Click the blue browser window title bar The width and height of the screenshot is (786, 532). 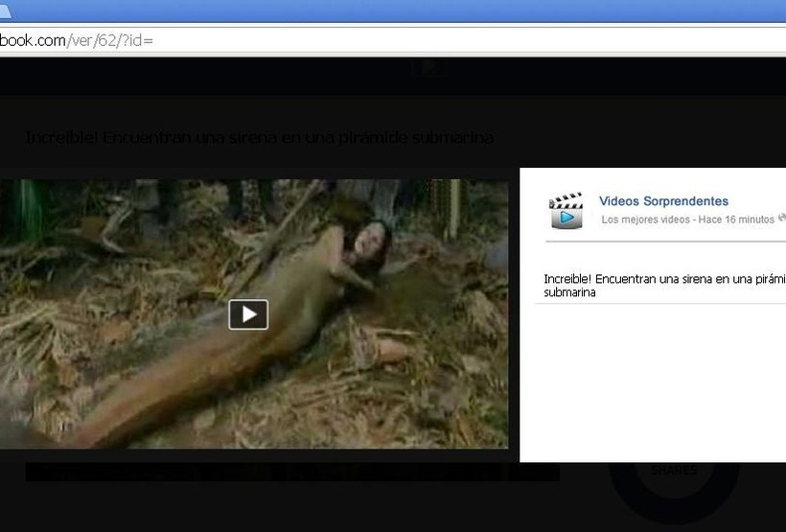click(x=383, y=10)
